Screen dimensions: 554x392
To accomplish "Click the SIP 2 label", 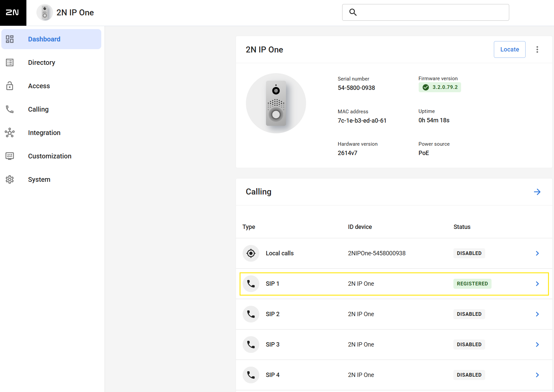I will coord(273,314).
